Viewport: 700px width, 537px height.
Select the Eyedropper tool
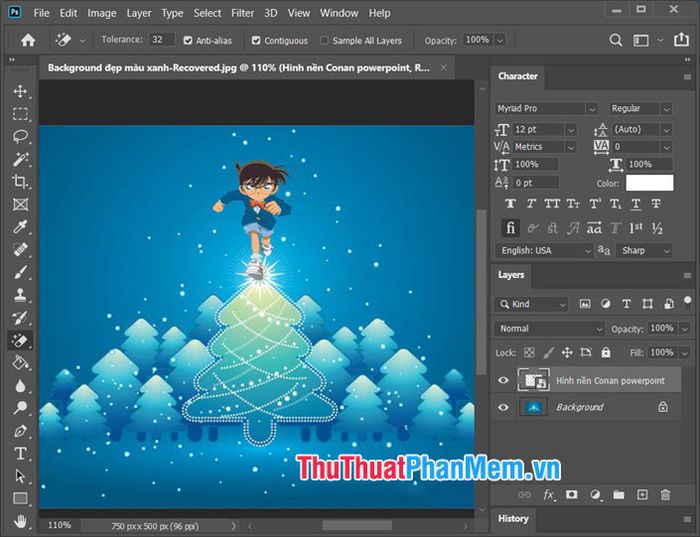click(x=20, y=227)
